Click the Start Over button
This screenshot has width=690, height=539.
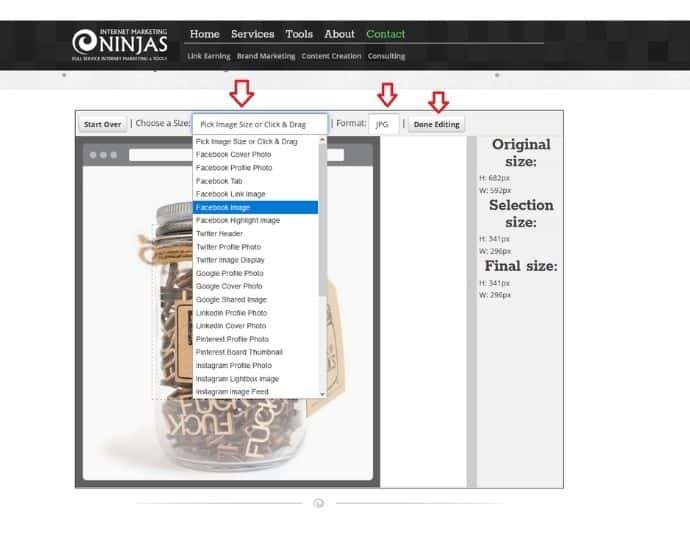coord(103,125)
